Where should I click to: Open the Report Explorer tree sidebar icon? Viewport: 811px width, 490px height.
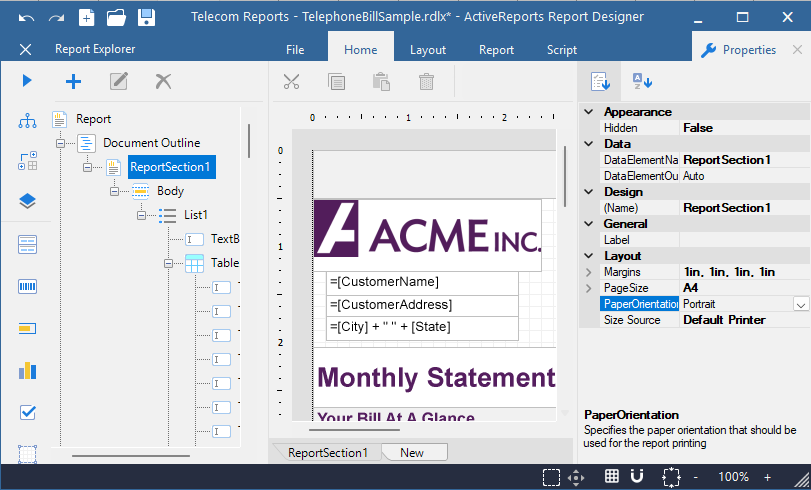click(x=27, y=121)
